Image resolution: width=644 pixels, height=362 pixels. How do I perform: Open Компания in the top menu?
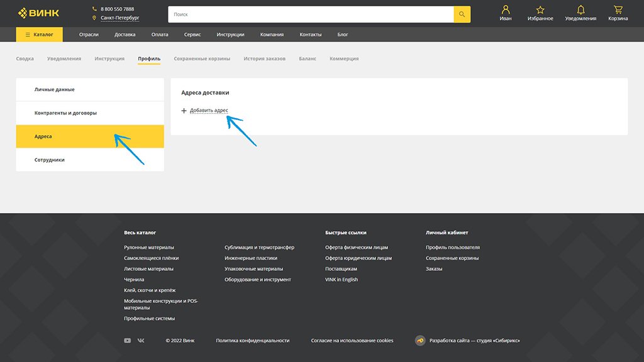pos(272,35)
